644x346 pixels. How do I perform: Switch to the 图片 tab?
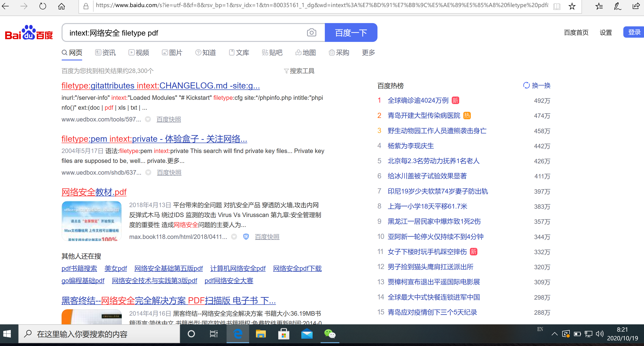point(172,52)
